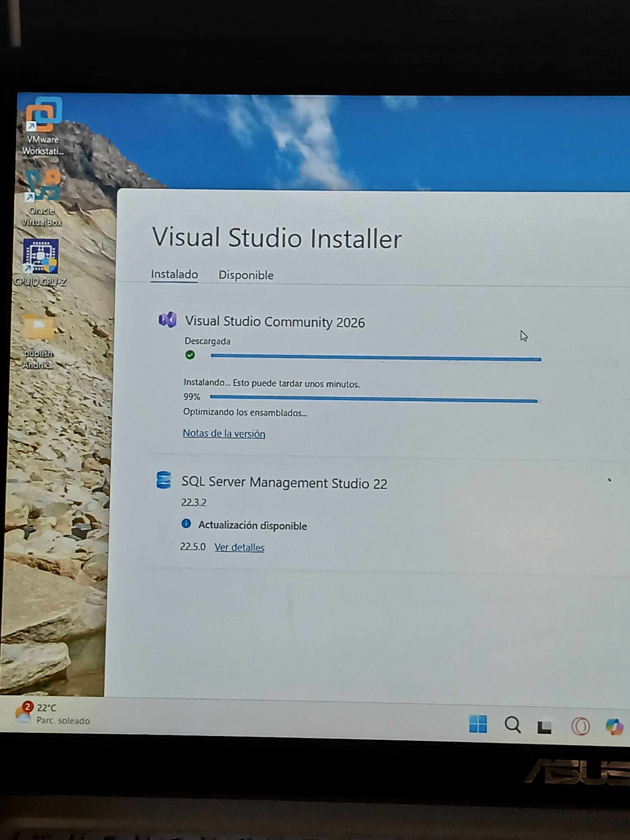Viewport: 630px width, 840px height.
Task: Click the Parc. soleado weather description
Action: 63,720
